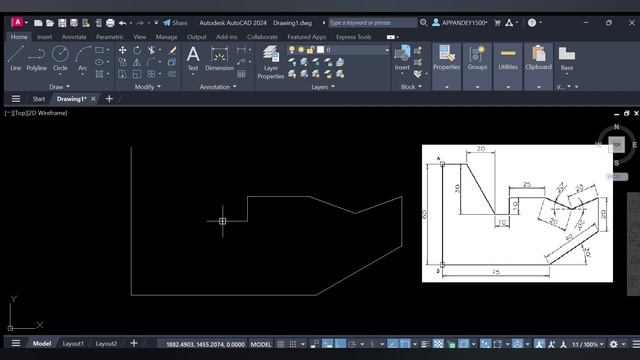
Task: Open Layer Properties manager
Action: pyautogui.click(x=271, y=62)
